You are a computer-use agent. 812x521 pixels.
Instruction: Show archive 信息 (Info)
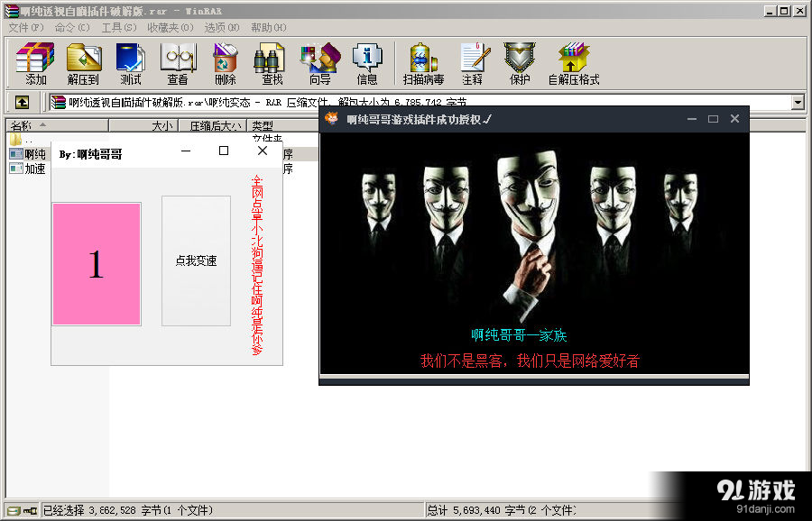[367, 64]
